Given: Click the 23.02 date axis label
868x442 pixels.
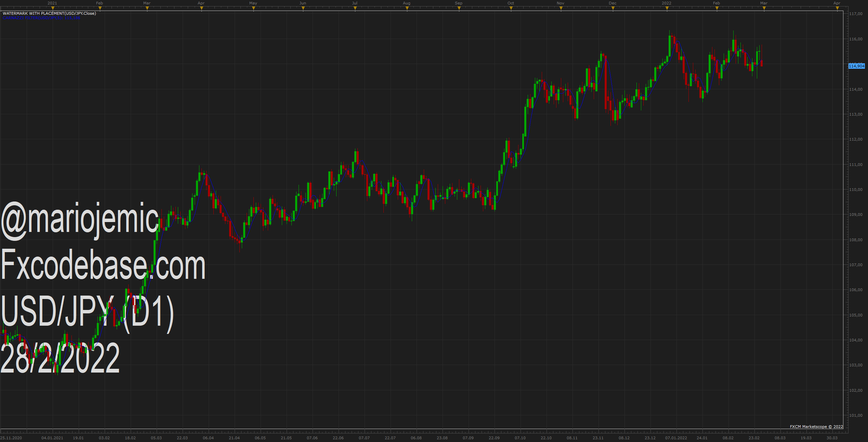Looking at the screenshot, I should (x=754, y=438).
